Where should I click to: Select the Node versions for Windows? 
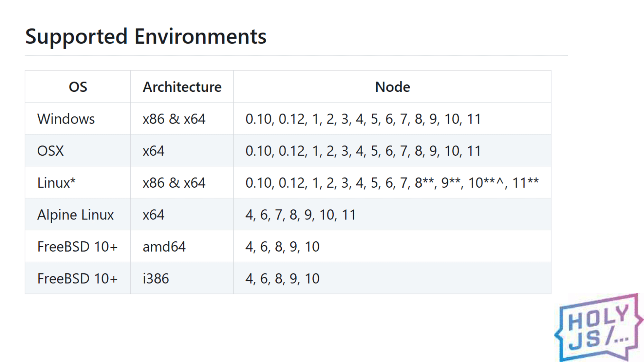pyautogui.click(x=363, y=119)
